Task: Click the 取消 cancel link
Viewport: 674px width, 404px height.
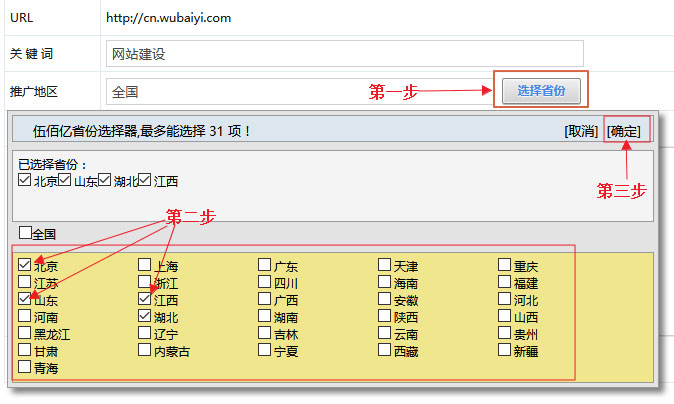Action: pos(581,131)
